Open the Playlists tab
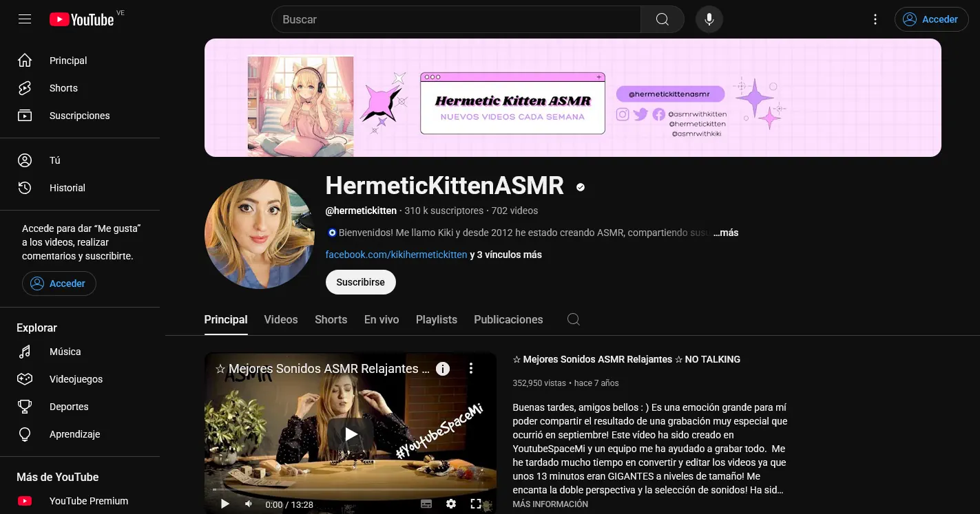 436,319
